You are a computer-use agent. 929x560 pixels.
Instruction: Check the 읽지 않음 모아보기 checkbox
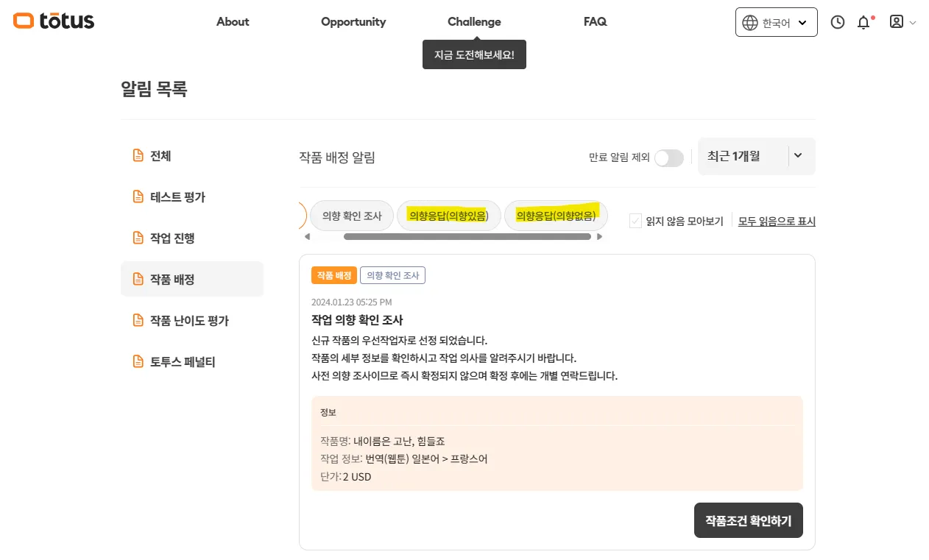coord(635,221)
